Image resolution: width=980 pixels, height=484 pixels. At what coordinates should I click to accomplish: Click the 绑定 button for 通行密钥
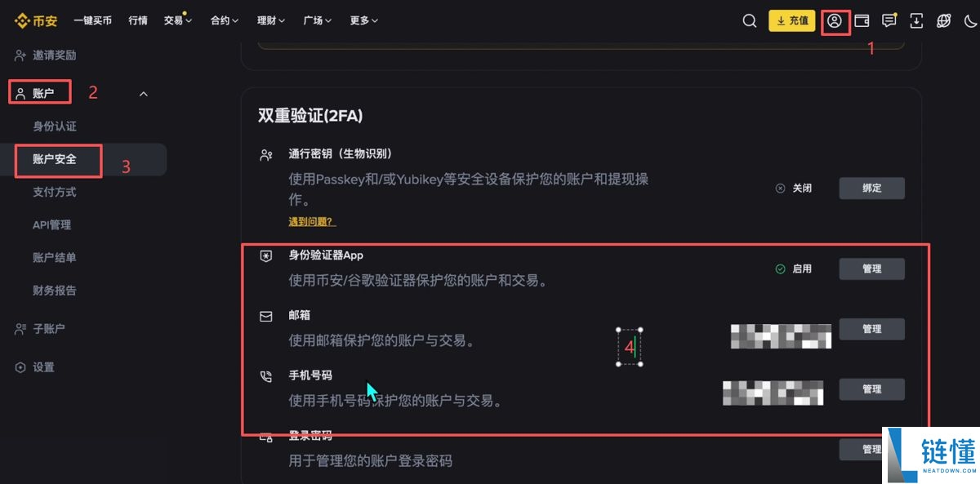(871, 188)
